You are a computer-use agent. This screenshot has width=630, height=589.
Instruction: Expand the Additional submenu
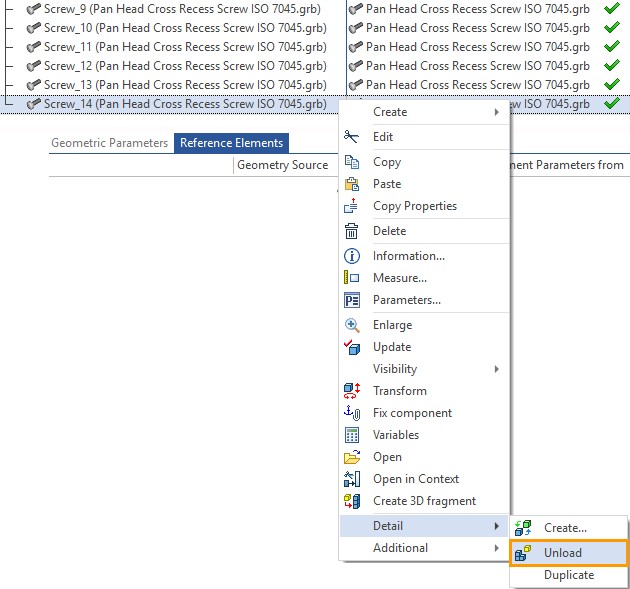[425, 548]
